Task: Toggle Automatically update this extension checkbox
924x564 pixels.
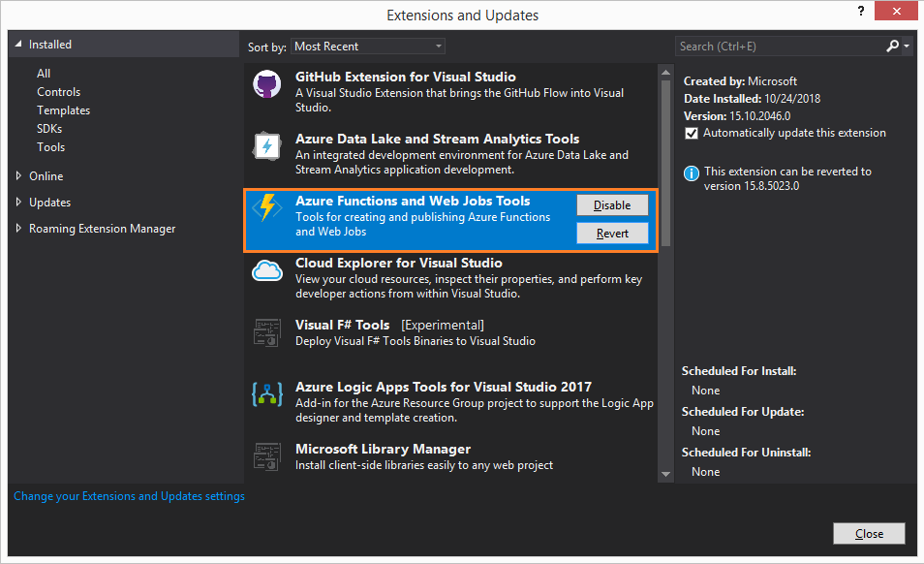Action: tap(692, 133)
